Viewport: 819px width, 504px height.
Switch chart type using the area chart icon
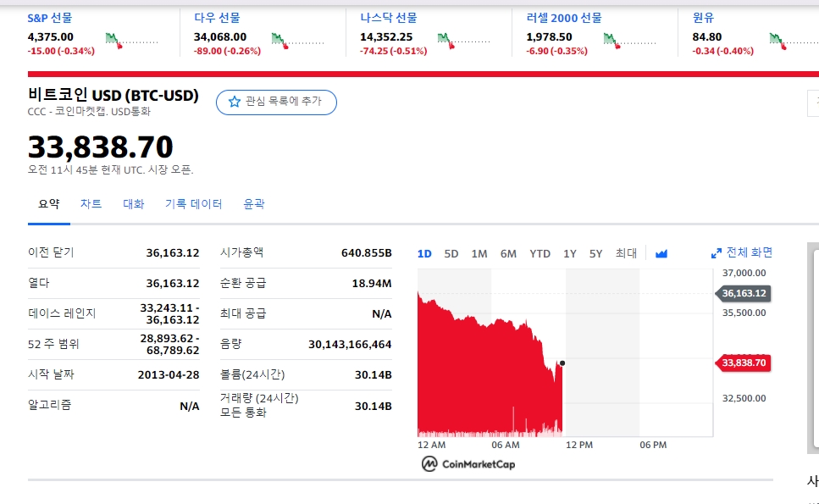661,254
